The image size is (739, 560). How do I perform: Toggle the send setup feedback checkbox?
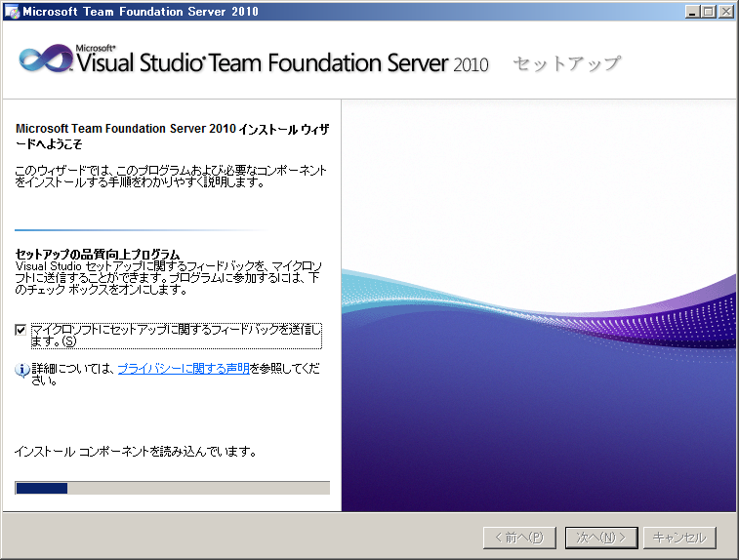click(21, 330)
